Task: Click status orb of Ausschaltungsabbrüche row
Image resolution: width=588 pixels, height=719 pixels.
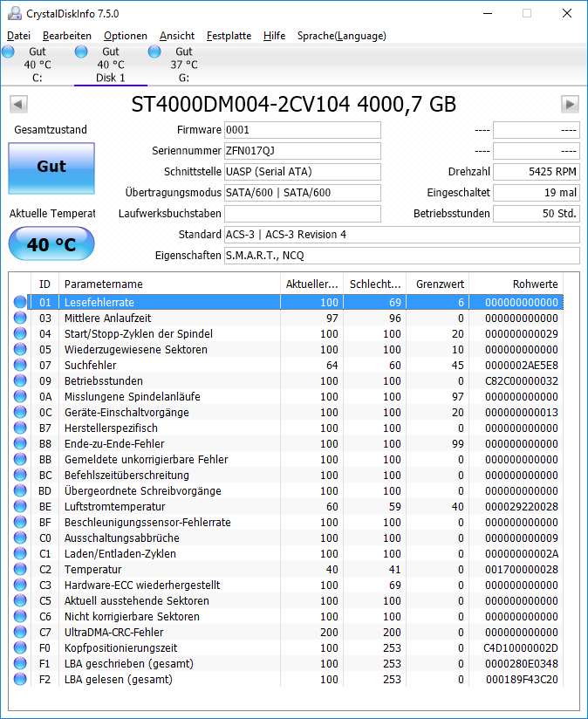Action: pyautogui.click(x=20, y=538)
